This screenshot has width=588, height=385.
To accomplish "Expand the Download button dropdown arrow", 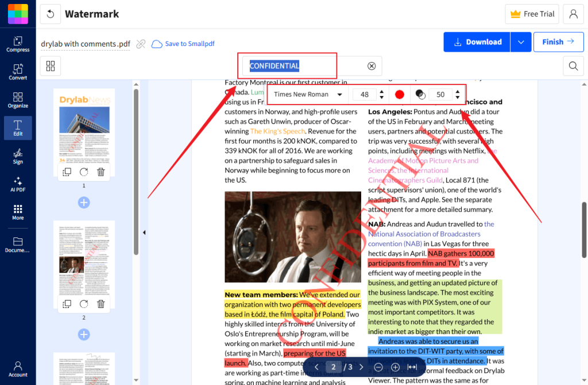I will click(x=521, y=42).
